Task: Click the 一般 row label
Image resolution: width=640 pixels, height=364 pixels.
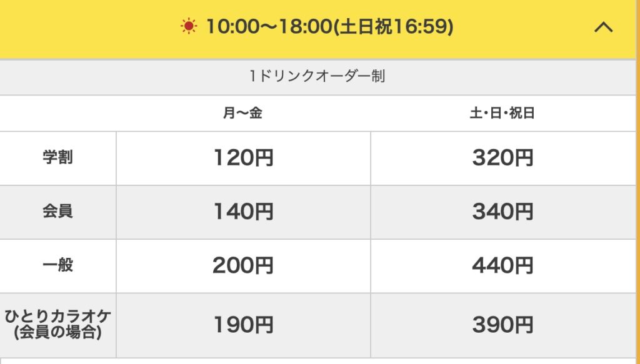Action: point(57,265)
